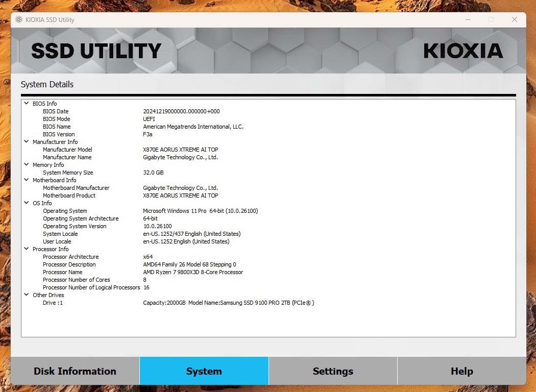Select the Processor Number of Logical Processors row
The height and width of the screenshot is (392, 536).
tap(269, 287)
